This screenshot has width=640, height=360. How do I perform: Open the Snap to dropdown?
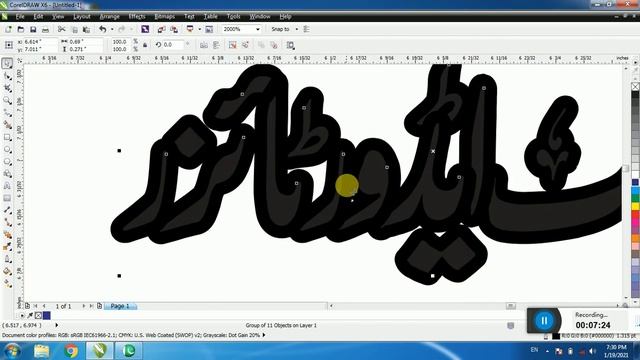[x=296, y=29]
